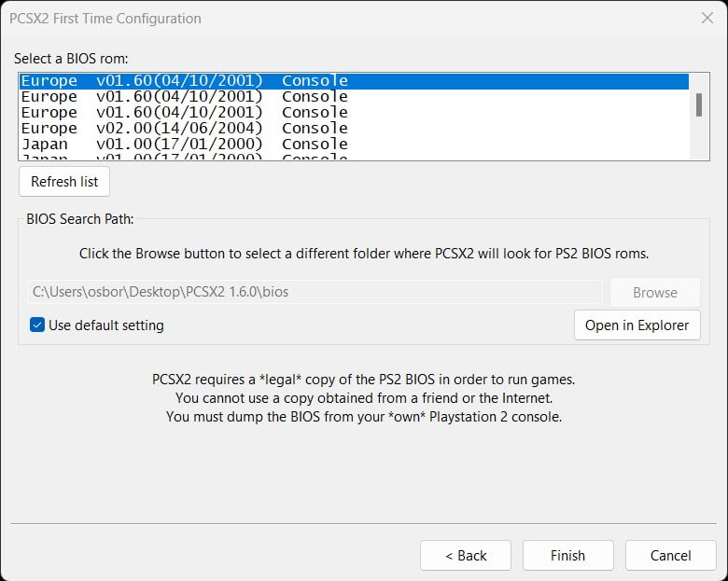Select the Japan v01.00(17/01/2000) Console entry
This screenshot has width=728, height=581.
(x=355, y=144)
